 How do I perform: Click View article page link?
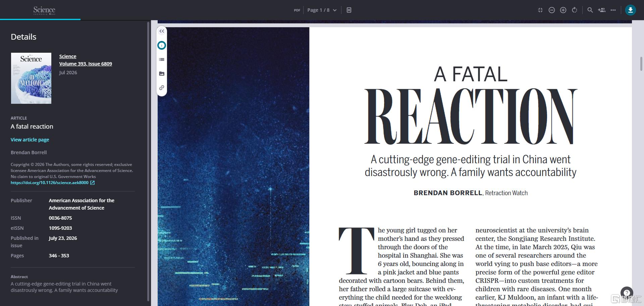[30, 140]
